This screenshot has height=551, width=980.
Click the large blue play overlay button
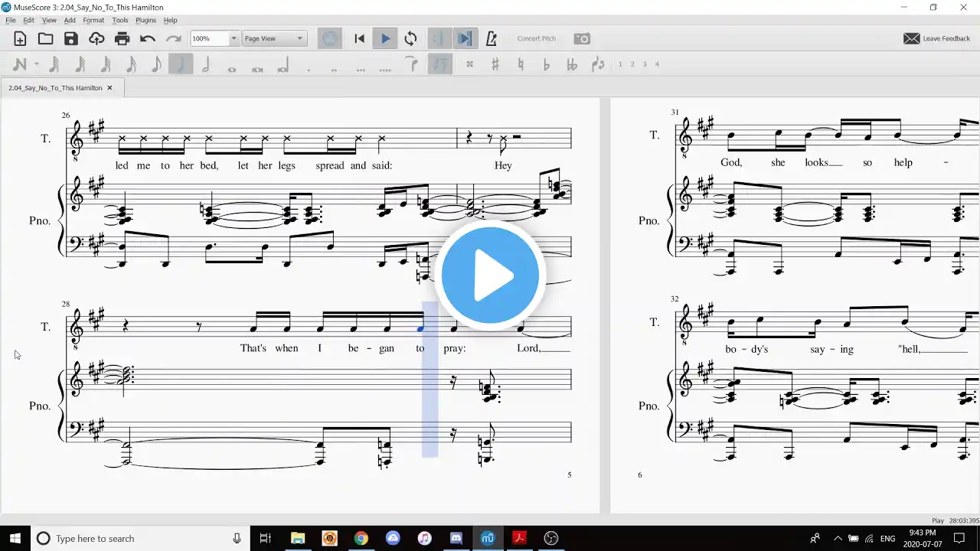tap(490, 274)
